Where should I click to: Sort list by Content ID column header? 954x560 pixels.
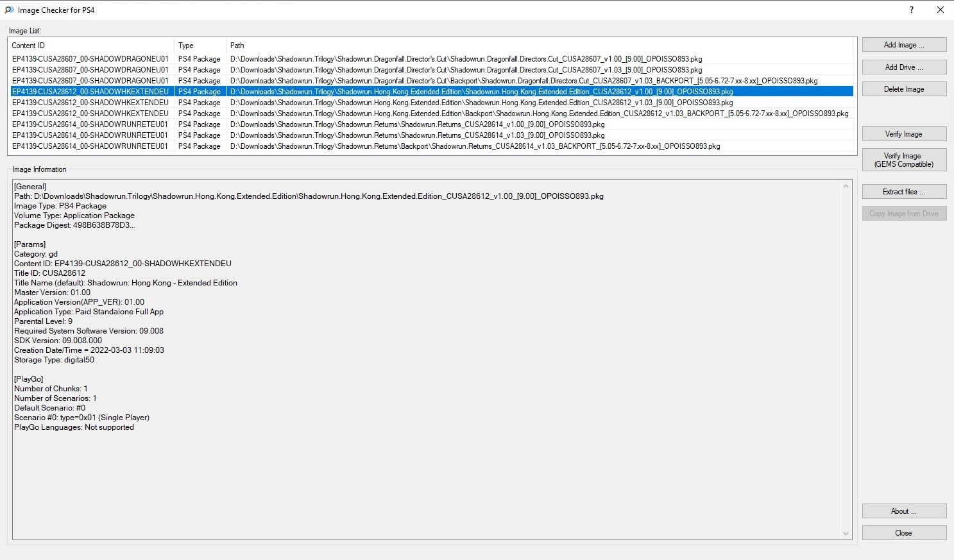coord(90,46)
